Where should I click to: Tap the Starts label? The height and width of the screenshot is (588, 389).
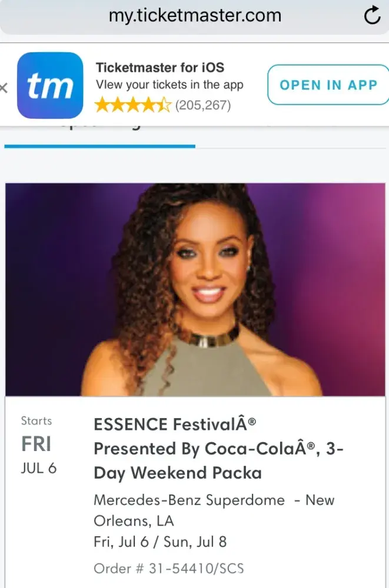(x=36, y=421)
